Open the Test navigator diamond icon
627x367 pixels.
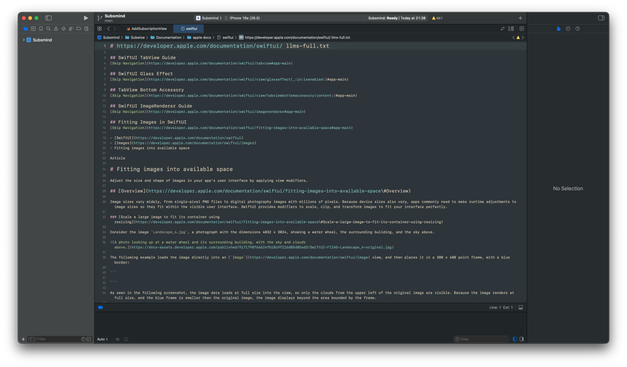click(64, 29)
